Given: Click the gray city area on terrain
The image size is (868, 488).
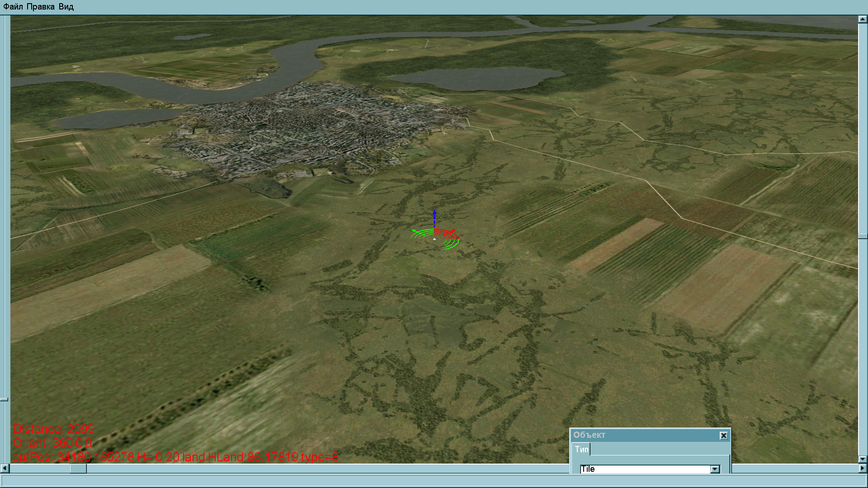Looking at the screenshot, I should pyautogui.click(x=307, y=127).
